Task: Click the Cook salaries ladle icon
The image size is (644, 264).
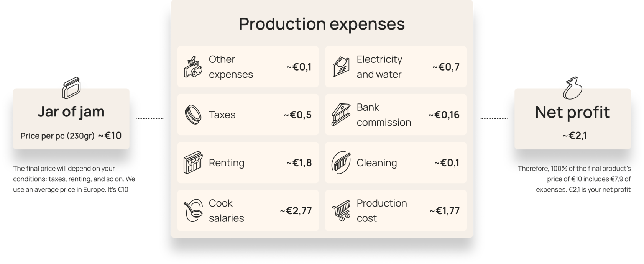Action: 193,210
